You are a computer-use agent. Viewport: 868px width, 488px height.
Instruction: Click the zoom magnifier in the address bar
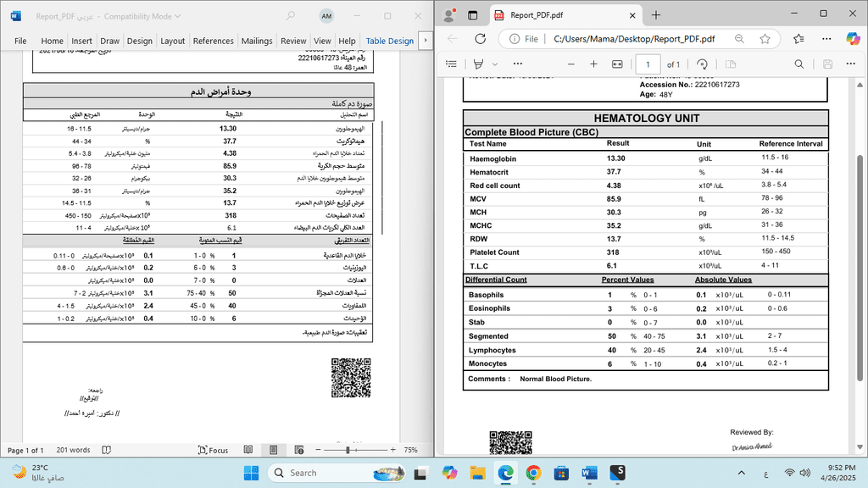click(739, 39)
